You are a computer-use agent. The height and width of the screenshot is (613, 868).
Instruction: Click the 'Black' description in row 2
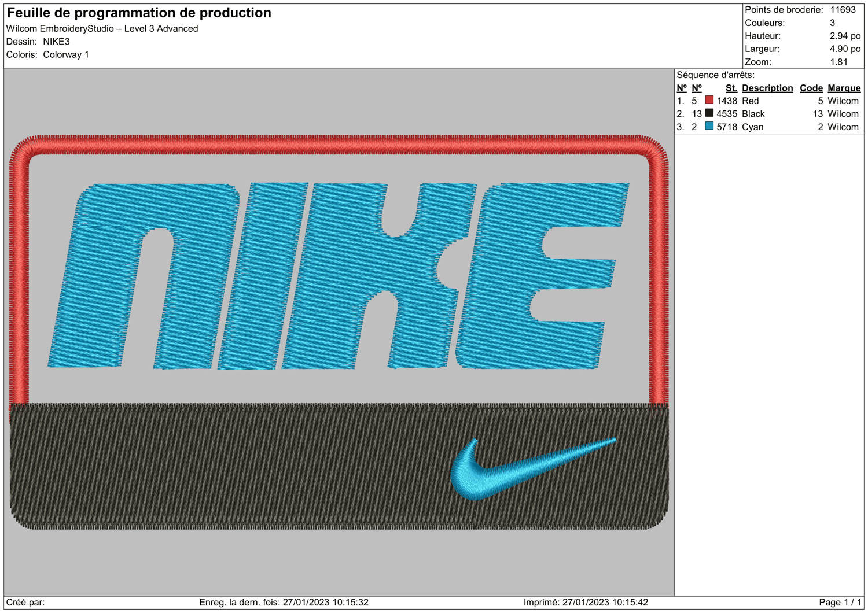point(753,114)
